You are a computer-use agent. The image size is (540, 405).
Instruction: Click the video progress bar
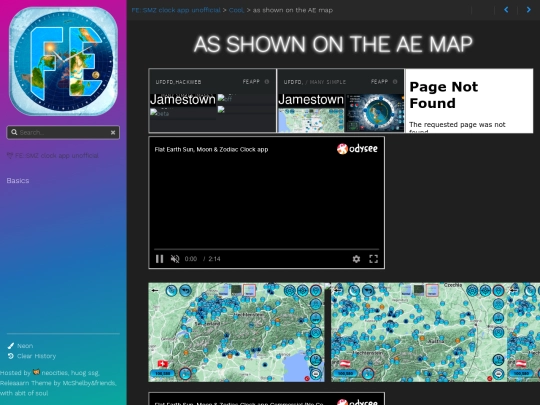point(267,249)
